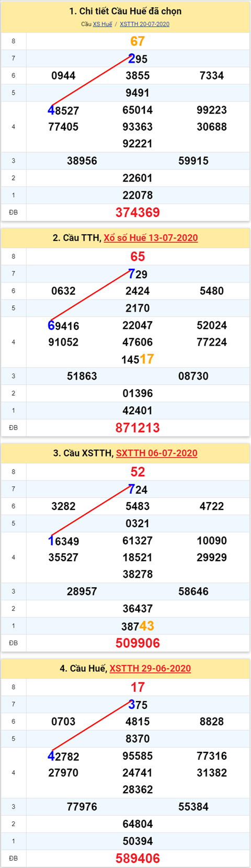Click the number 77976
This screenshot has height=868, width=251.
pos(82,807)
